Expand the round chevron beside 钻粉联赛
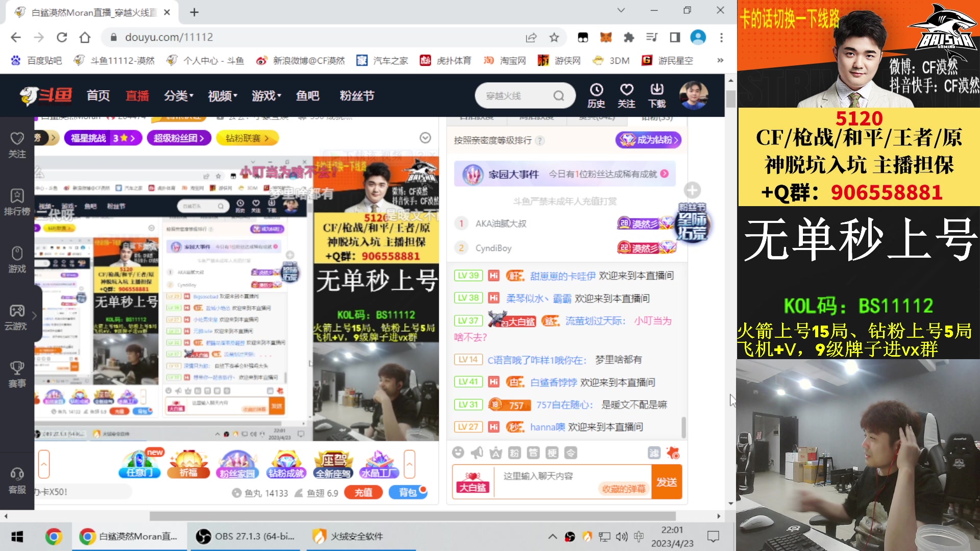The height and width of the screenshot is (551, 980). coord(425,138)
